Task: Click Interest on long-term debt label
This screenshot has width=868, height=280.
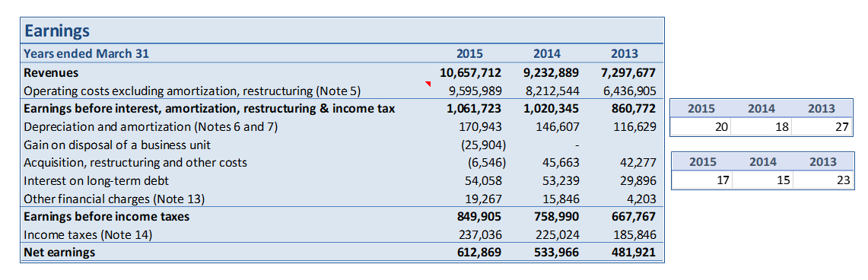Action: tap(97, 180)
